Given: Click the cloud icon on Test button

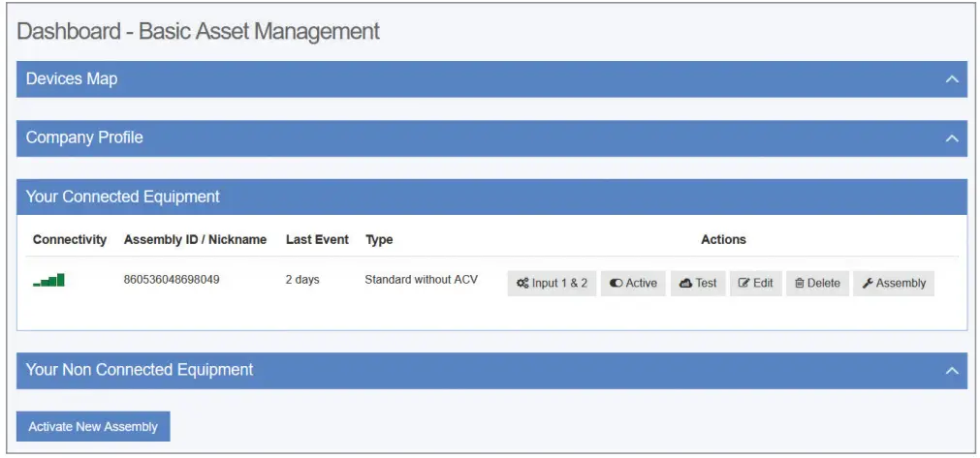Looking at the screenshot, I should 685,284.
